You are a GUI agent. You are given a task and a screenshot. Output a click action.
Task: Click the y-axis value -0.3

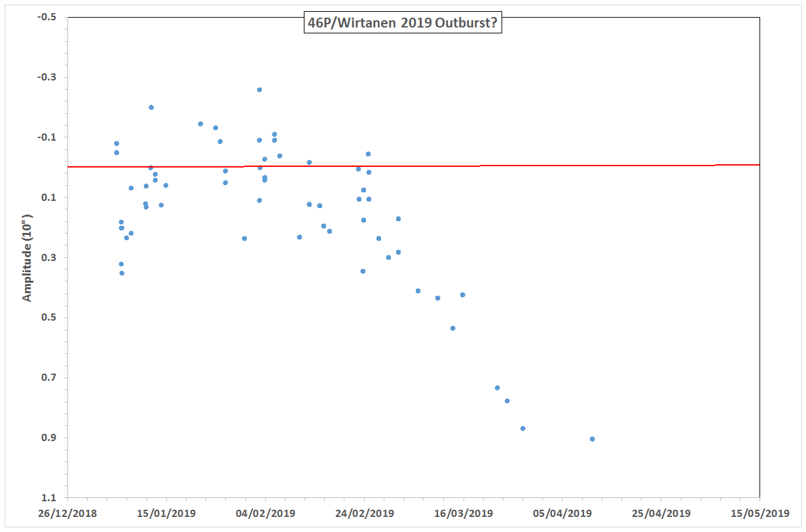(47, 77)
